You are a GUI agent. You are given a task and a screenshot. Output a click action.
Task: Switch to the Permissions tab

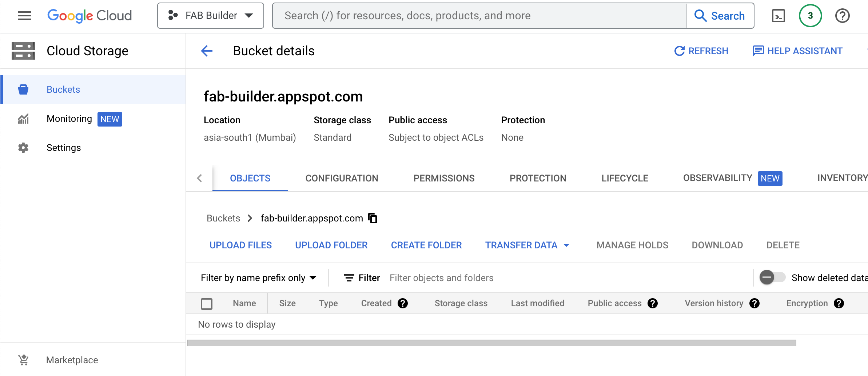tap(444, 178)
